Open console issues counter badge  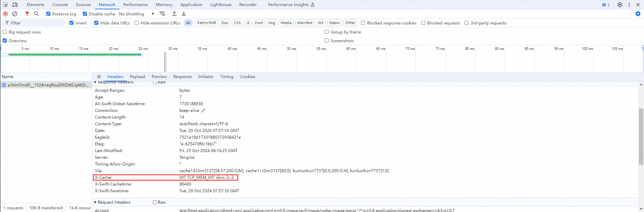606,5
